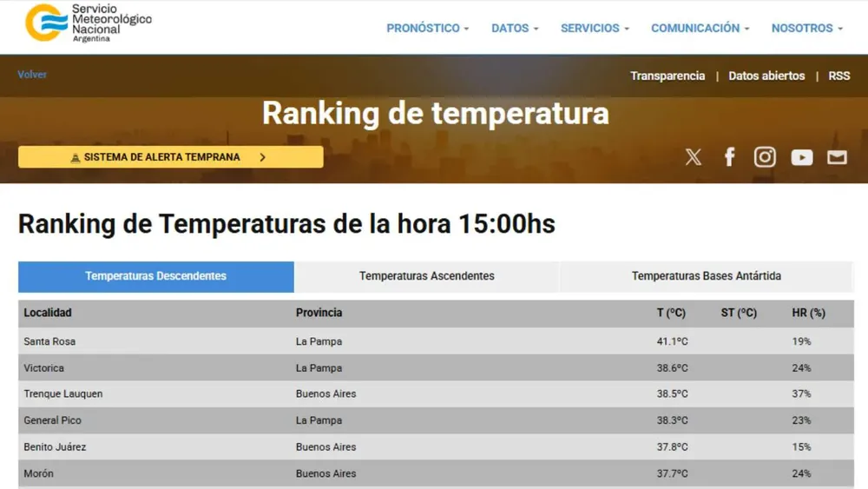Click the 37.8°C temperature value
Screen dimensions: 868x489
point(672,447)
